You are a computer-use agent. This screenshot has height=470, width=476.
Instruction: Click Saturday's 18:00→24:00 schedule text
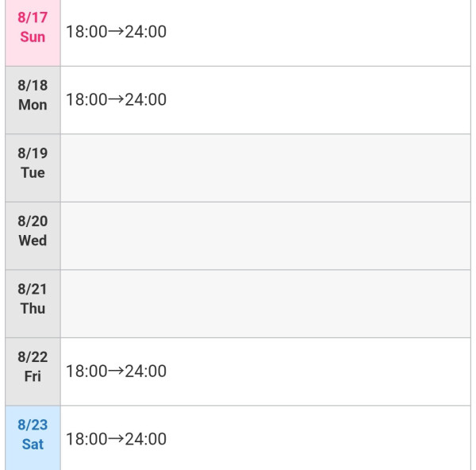116,439
